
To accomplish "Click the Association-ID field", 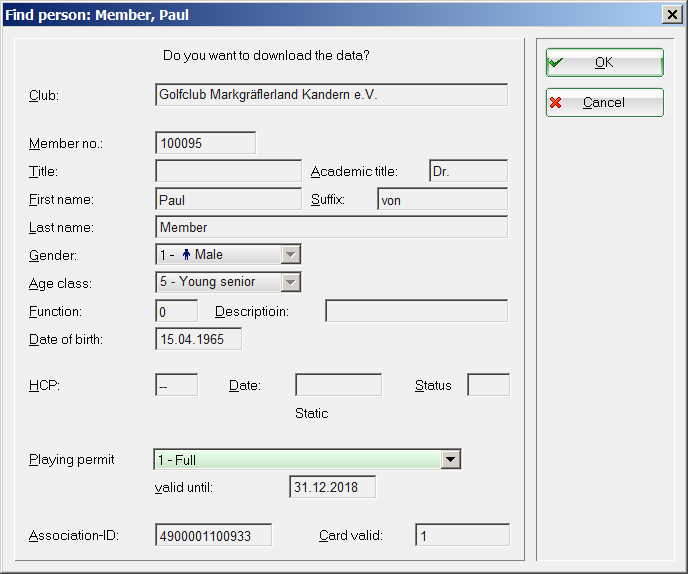I will 213,535.
